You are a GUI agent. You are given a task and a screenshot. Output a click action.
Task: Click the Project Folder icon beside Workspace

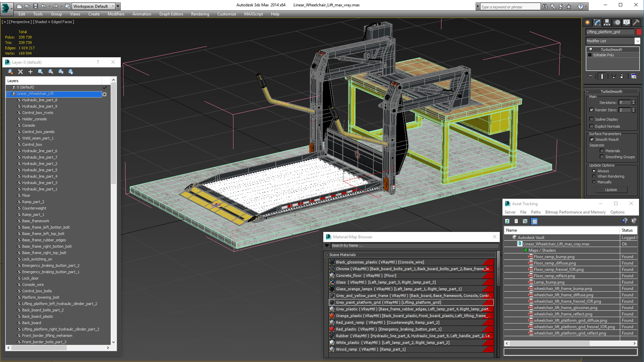click(68, 6)
